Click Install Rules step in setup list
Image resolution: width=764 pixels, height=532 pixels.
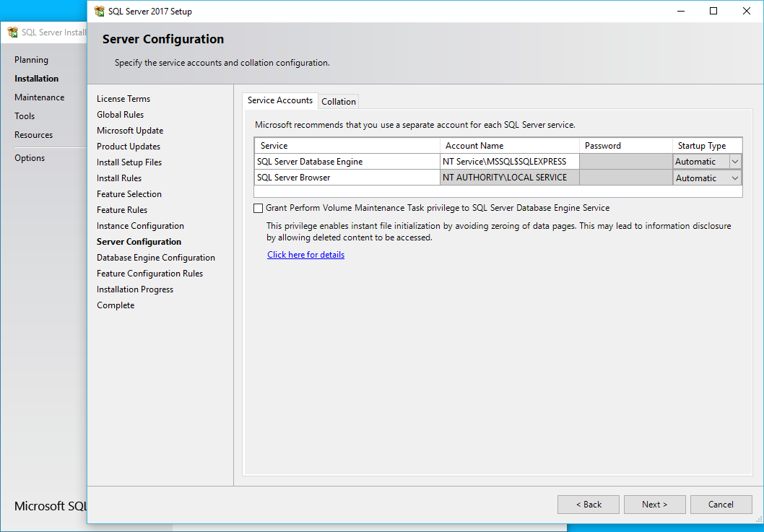pyautogui.click(x=119, y=178)
